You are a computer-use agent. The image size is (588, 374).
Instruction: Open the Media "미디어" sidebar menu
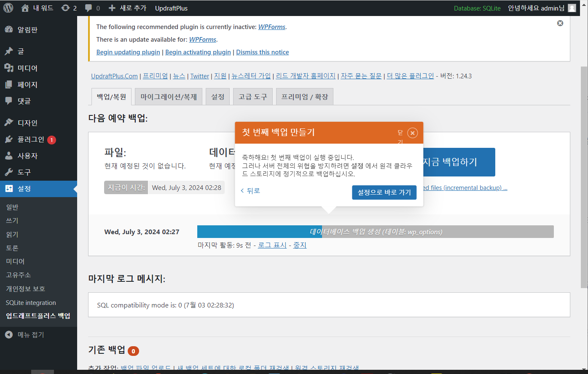[x=38, y=68]
